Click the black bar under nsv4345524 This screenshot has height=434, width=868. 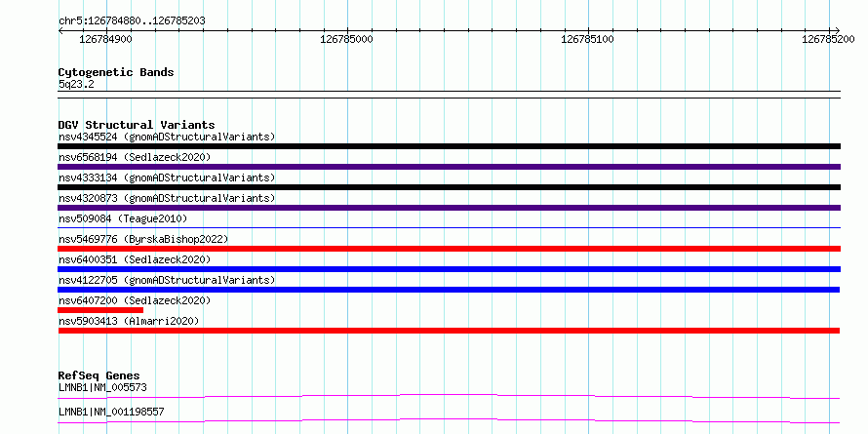point(449,146)
